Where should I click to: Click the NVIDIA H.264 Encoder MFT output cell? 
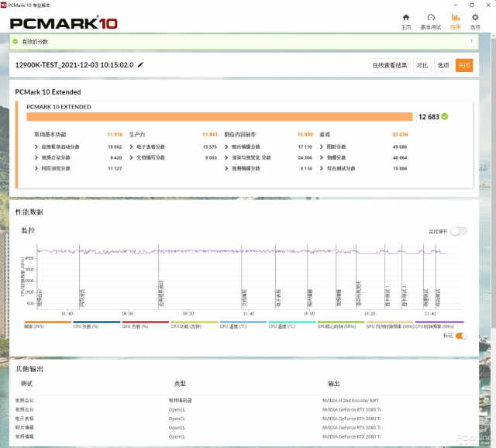[350, 401]
